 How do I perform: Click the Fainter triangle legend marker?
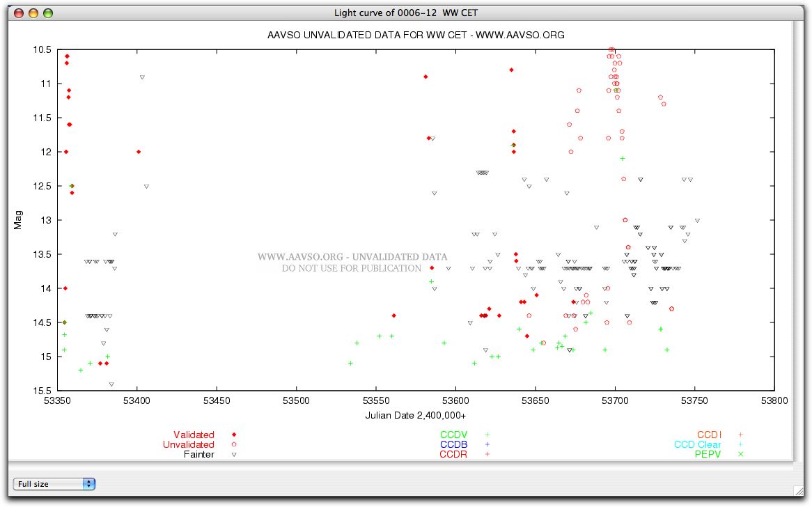coord(234,454)
